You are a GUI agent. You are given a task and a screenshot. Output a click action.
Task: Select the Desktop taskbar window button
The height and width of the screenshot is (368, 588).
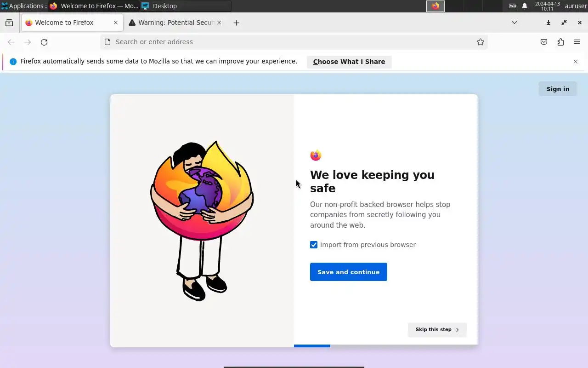pyautogui.click(x=186, y=6)
